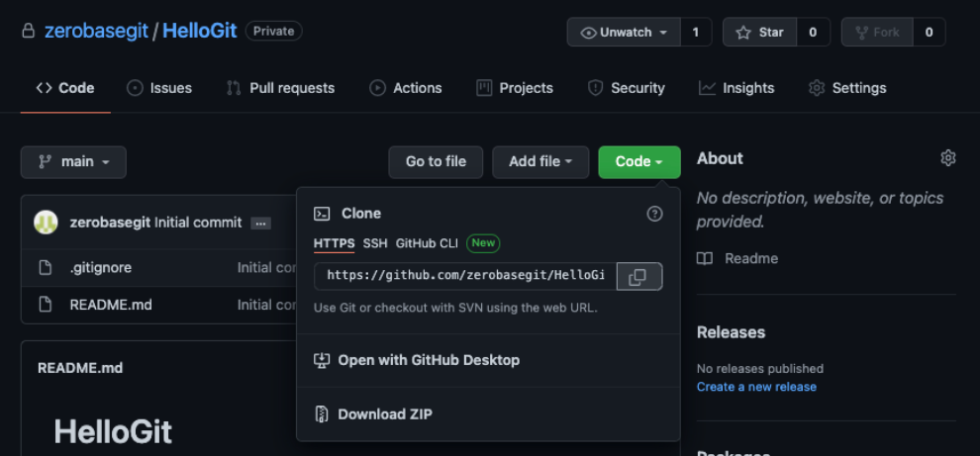Click the HelloGit repository name link
This screenshot has height=456, width=980.
[x=200, y=32]
